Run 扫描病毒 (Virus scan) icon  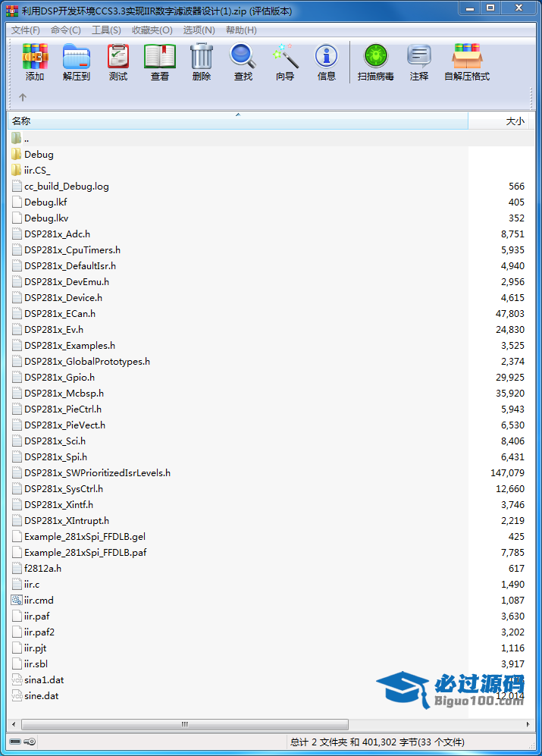[x=376, y=57]
